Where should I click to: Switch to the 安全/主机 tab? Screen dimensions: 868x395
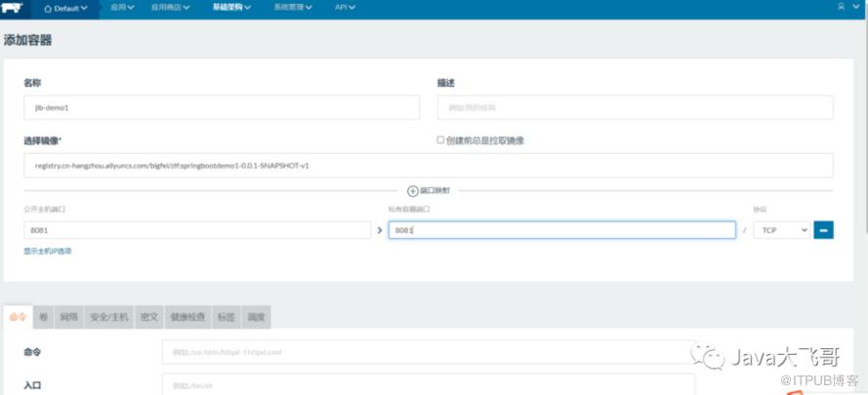coord(109,317)
